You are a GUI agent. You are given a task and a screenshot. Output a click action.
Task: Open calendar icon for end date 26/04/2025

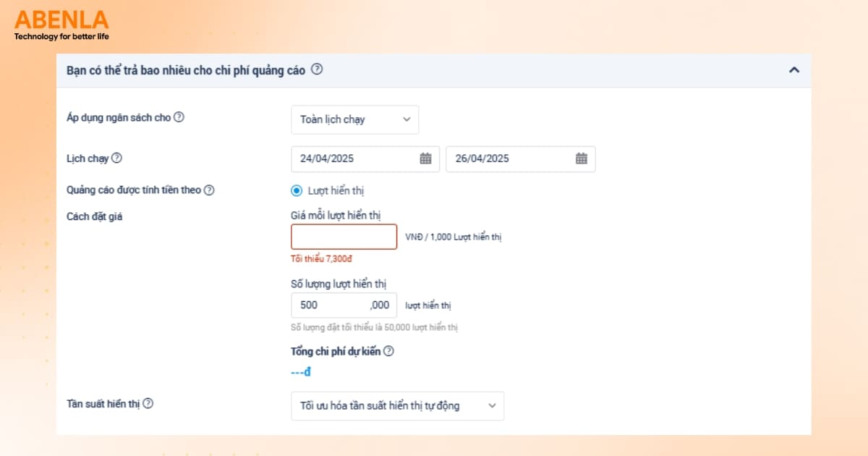tap(581, 159)
